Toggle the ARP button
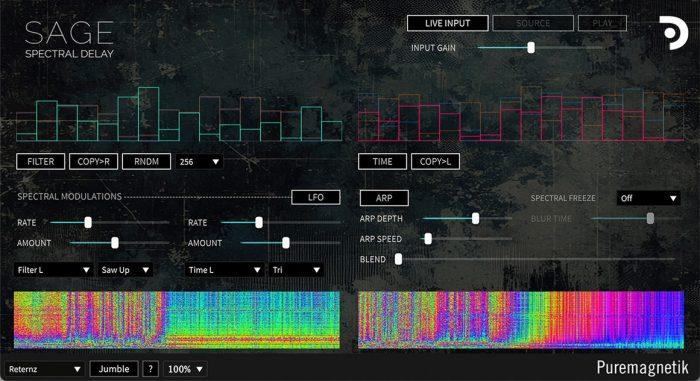700x381 pixels. click(x=384, y=198)
